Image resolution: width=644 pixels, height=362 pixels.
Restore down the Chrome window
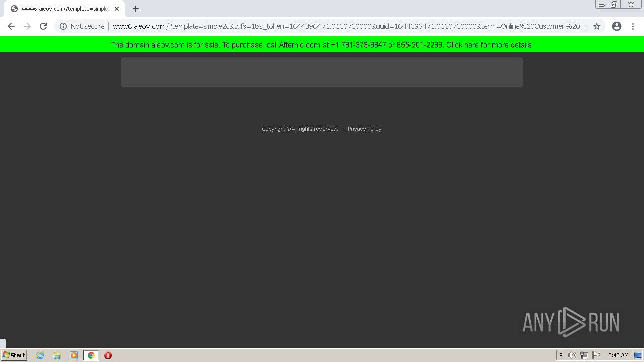click(x=614, y=5)
